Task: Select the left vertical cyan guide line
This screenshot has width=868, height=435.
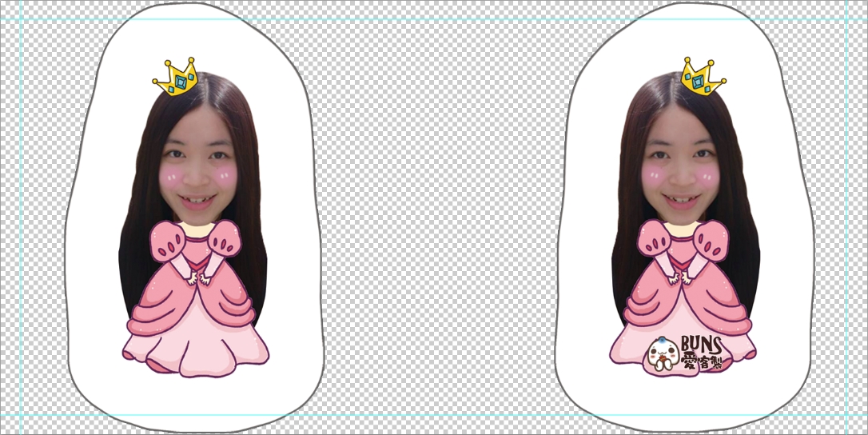Action: coord(21,216)
